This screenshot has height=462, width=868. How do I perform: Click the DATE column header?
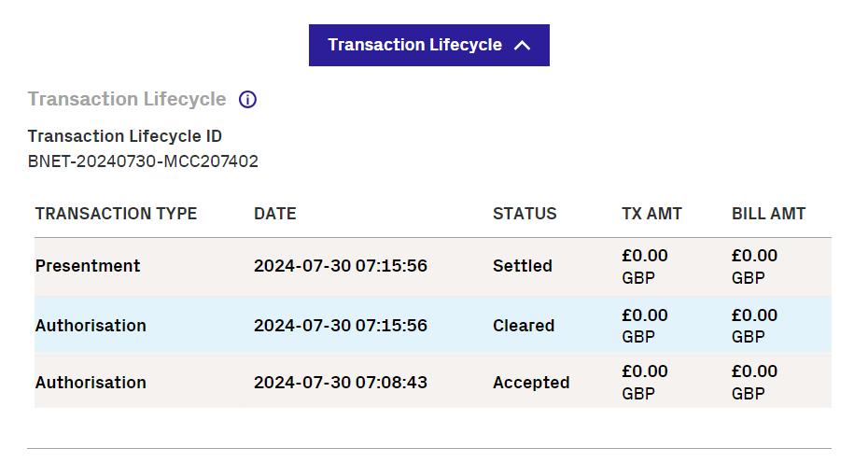pos(274,214)
